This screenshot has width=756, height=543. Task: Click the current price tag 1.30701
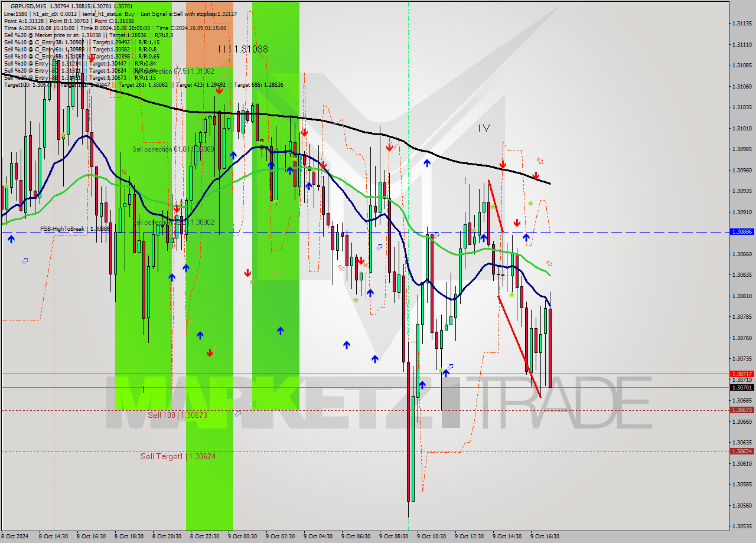(x=742, y=388)
